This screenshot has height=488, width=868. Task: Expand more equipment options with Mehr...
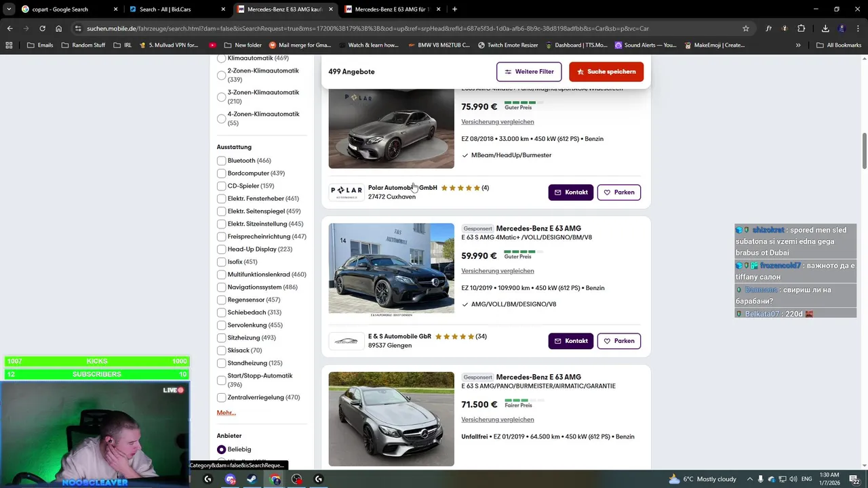[226, 413]
